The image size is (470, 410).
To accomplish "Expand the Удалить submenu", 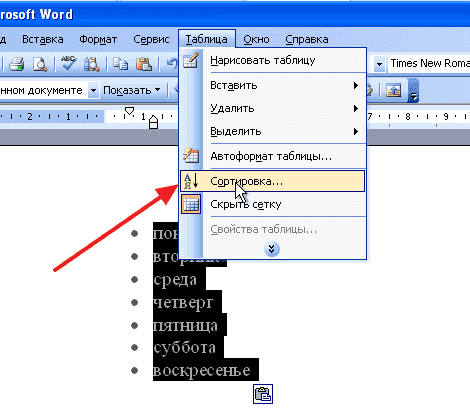I will [356, 109].
